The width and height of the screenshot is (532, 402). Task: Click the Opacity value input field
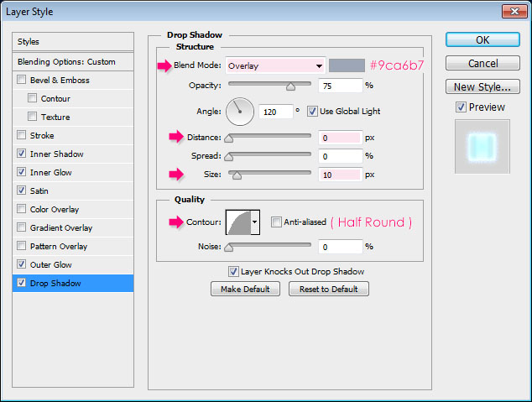coord(340,86)
